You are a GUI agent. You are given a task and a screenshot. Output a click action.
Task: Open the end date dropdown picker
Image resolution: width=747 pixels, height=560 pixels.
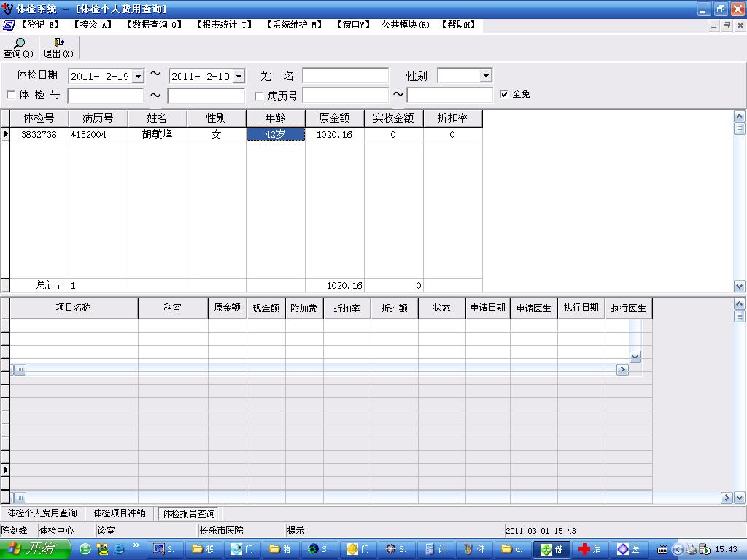click(x=239, y=77)
